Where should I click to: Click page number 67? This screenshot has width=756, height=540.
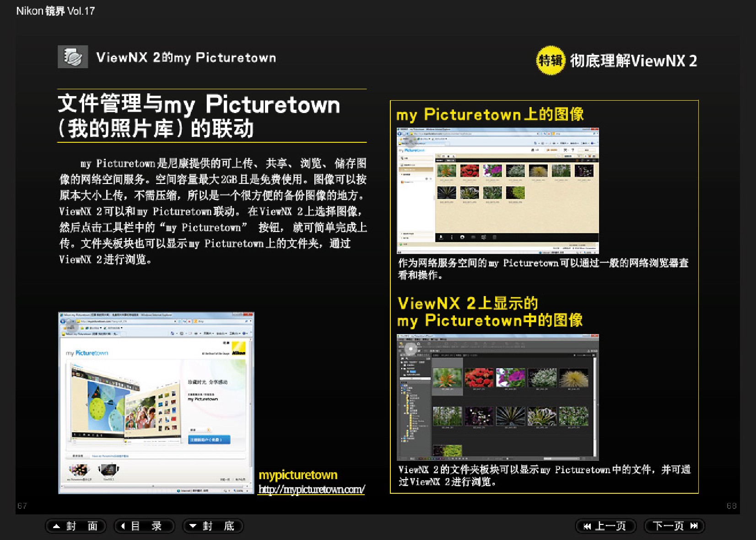click(x=22, y=506)
